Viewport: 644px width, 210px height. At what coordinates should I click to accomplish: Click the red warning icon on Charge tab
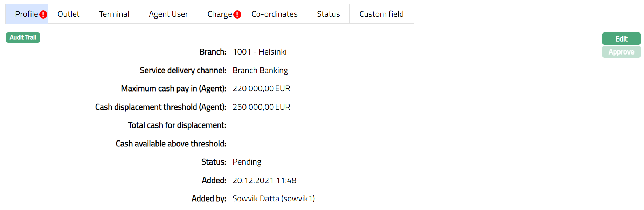tap(237, 14)
